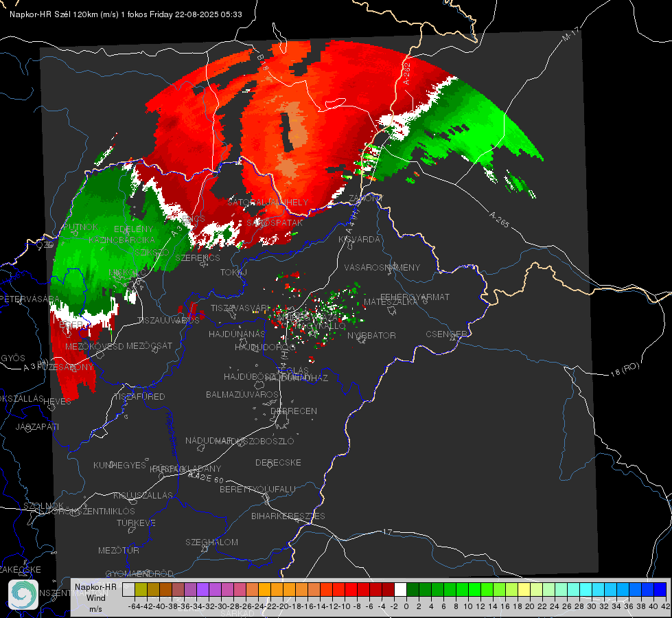The height and width of the screenshot is (618, 672).
Task: Click the VÁSÁROSNAMÉNY town label
Action: 382,267
